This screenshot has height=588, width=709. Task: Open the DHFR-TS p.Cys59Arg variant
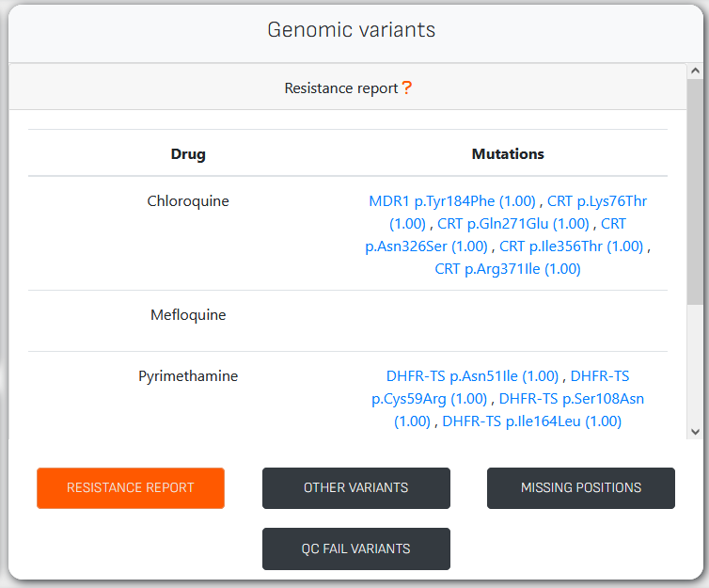(x=429, y=399)
